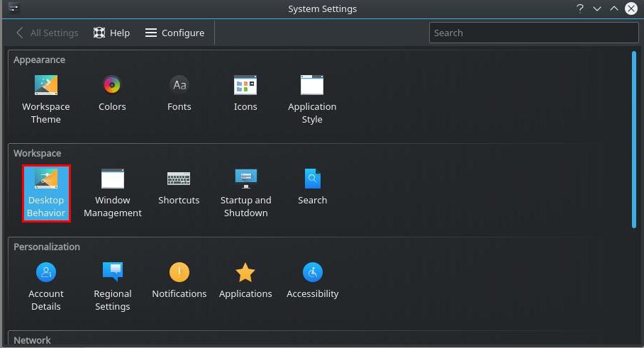
Task: Click the Network section heading
Action: point(33,340)
